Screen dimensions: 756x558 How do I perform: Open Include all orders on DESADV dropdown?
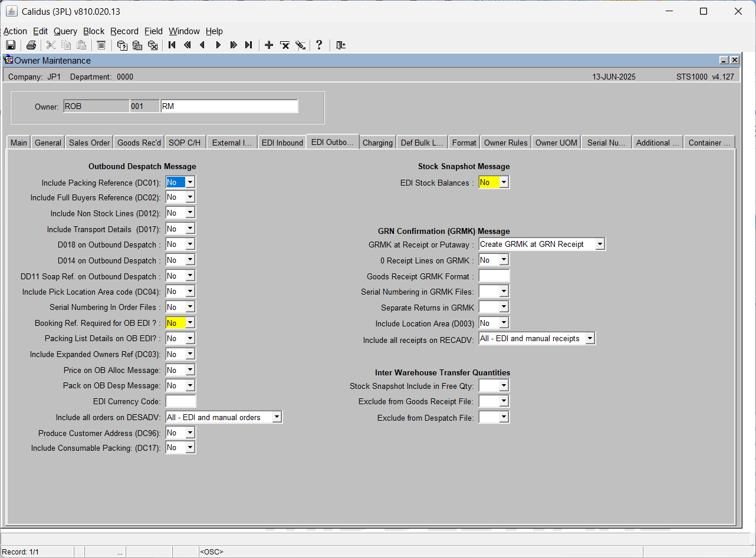(x=277, y=417)
